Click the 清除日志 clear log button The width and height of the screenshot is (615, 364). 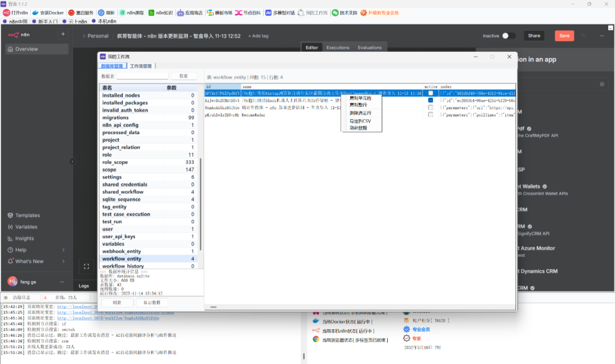tap(21, 298)
